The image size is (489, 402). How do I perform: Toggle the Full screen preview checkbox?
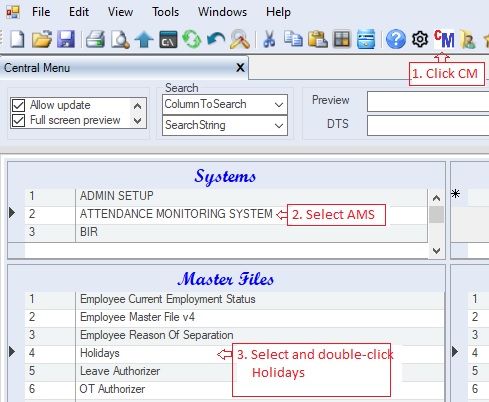pyautogui.click(x=18, y=120)
